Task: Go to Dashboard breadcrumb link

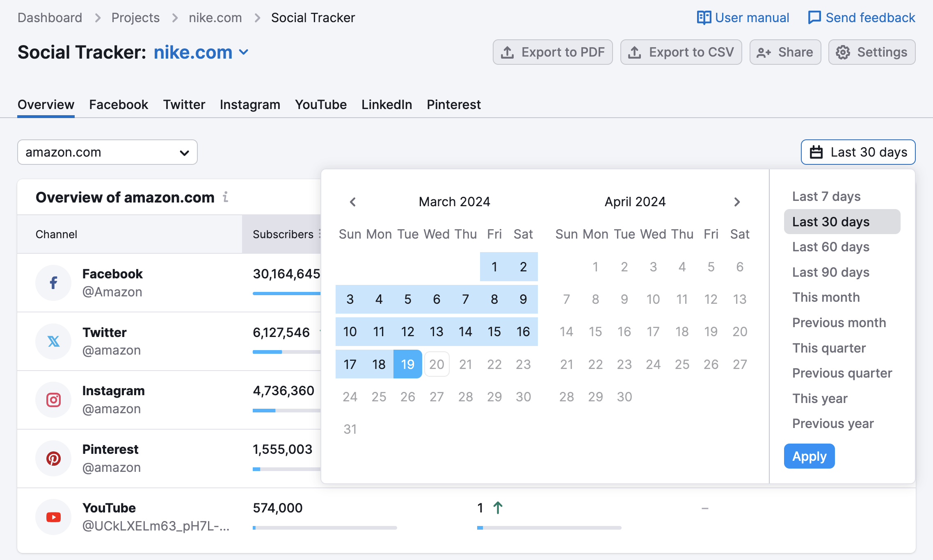Action: (x=50, y=18)
